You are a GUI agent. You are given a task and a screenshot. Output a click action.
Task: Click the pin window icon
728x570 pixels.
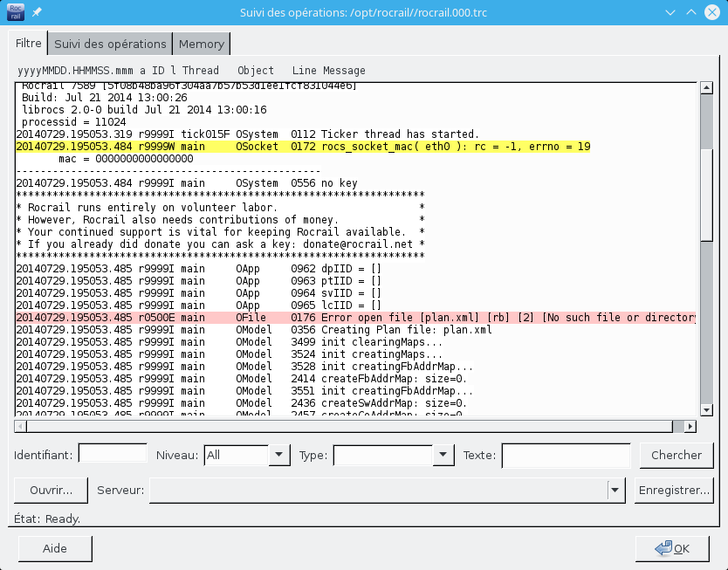[36, 14]
